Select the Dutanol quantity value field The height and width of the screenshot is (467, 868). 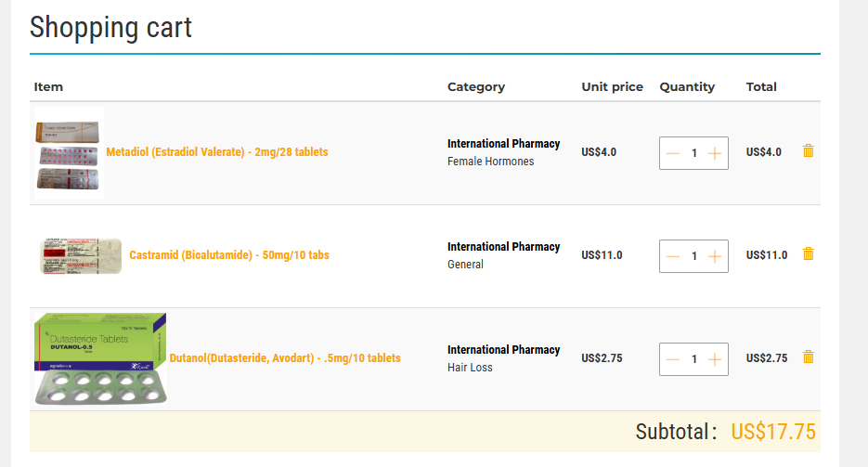tap(694, 359)
